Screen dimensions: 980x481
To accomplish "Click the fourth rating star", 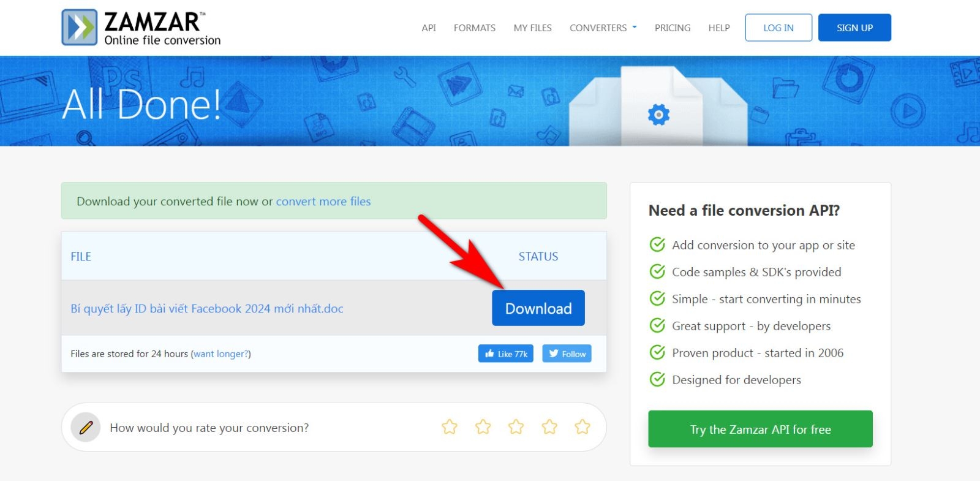I will click(549, 426).
